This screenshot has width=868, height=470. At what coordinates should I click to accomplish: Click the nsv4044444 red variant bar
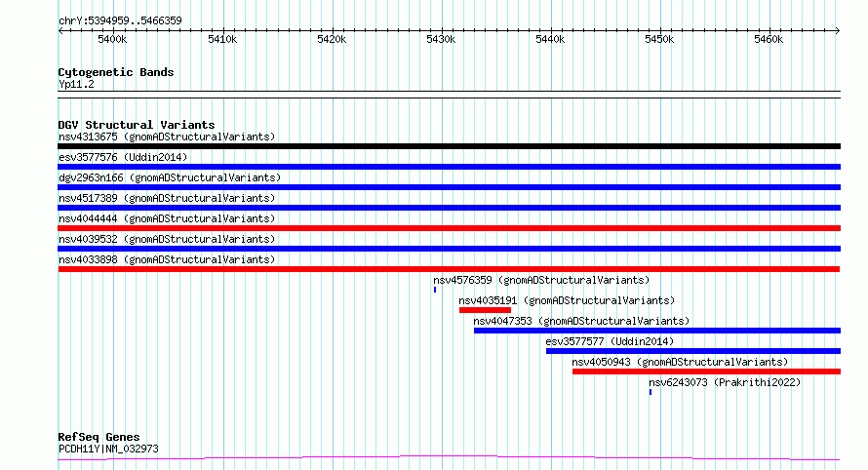449,228
